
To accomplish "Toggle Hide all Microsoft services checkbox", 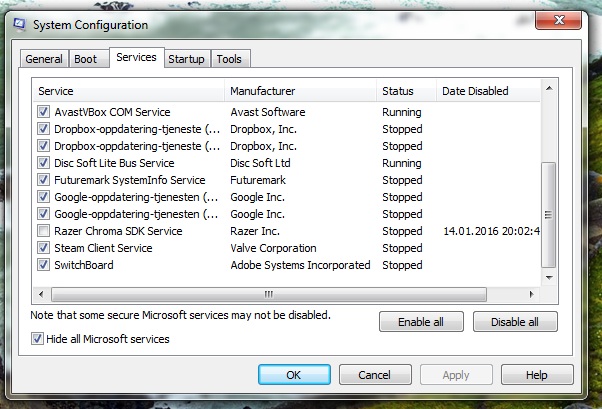I will point(37,339).
